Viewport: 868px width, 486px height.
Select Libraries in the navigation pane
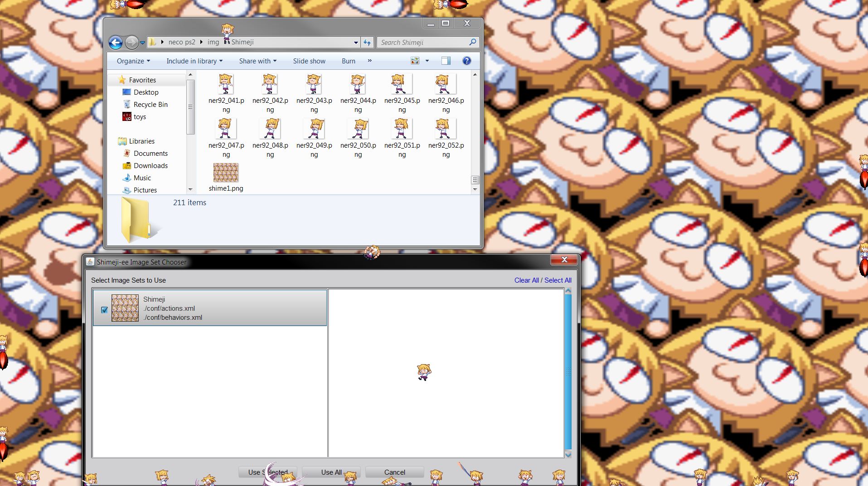coord(141,141)
